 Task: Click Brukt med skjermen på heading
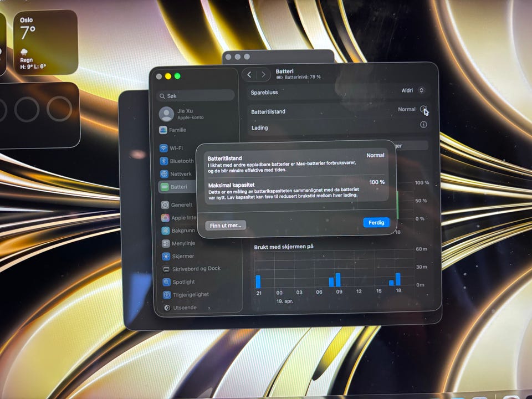(x=284, y=247)
